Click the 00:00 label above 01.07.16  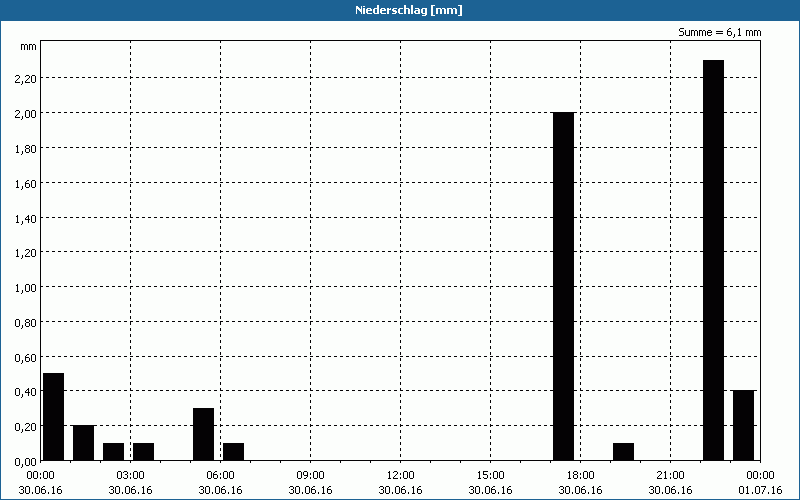pyautogui.click(x=760, y=476)
